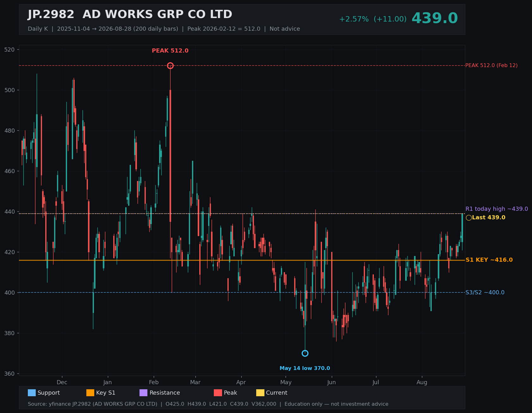Select the Current legend label text

point(277,393)
